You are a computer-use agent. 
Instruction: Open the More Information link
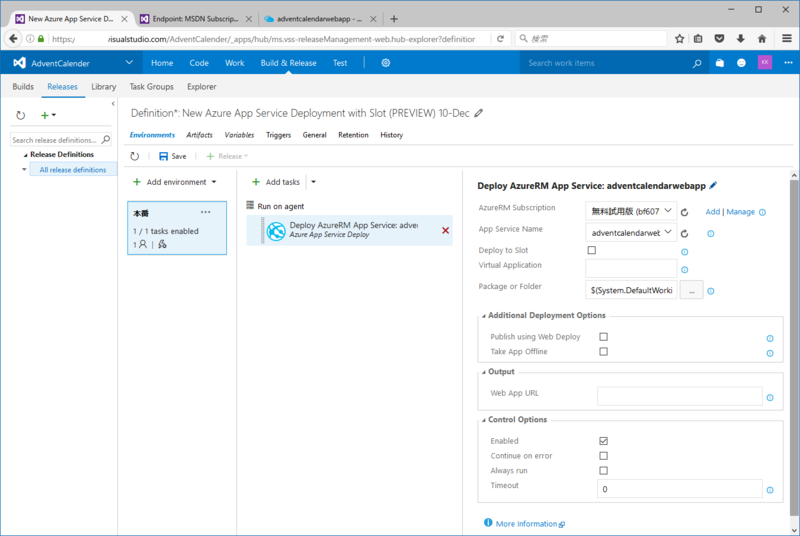click(x=526, y=524)
